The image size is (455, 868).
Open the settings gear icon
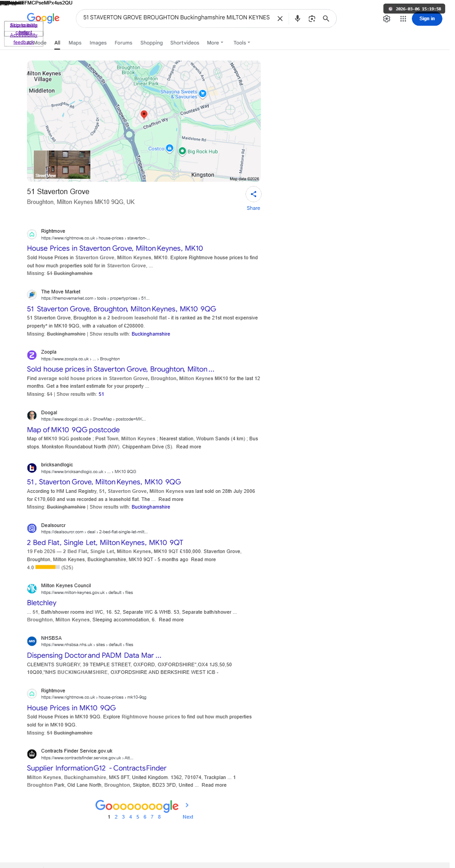tap(387, 19)
